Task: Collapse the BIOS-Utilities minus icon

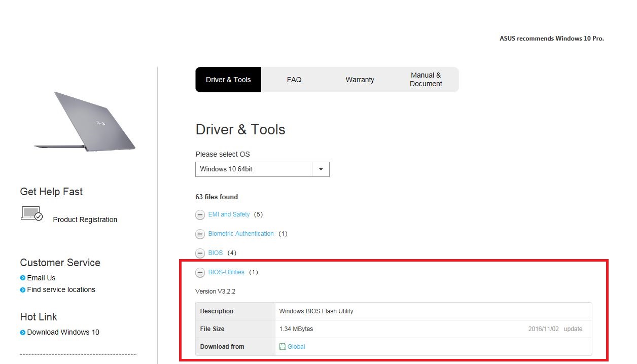Action: click(200, 272)
